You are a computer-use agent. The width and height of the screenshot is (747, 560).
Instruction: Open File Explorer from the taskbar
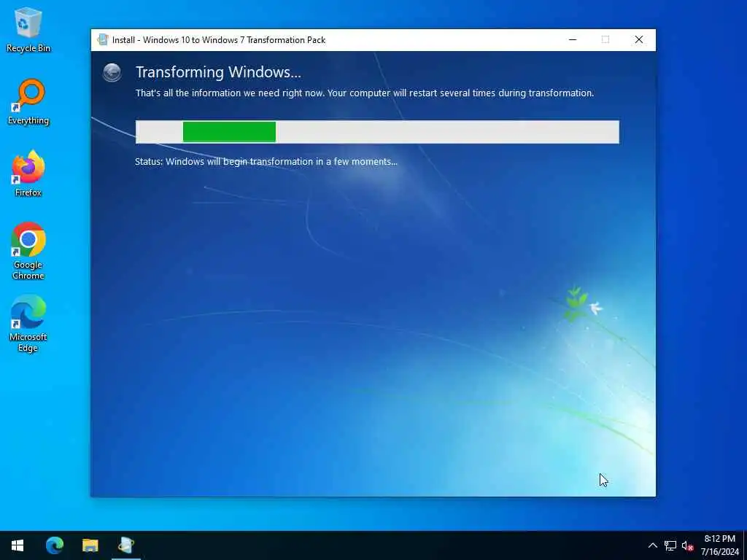pyautogui.click(x=90, y=545)
